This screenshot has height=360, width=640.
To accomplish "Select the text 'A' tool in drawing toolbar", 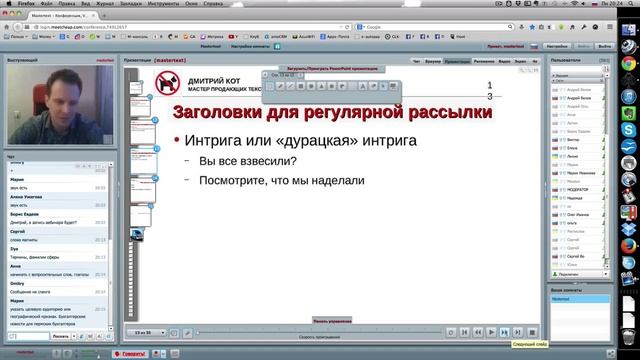I will [362, 86].
